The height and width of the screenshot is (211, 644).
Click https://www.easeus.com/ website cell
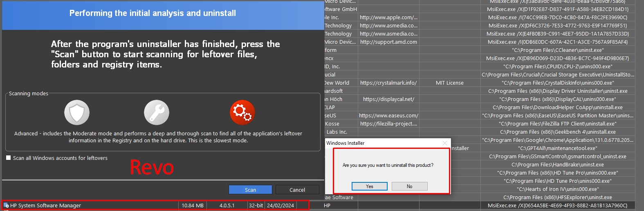(x=388, y=115)
